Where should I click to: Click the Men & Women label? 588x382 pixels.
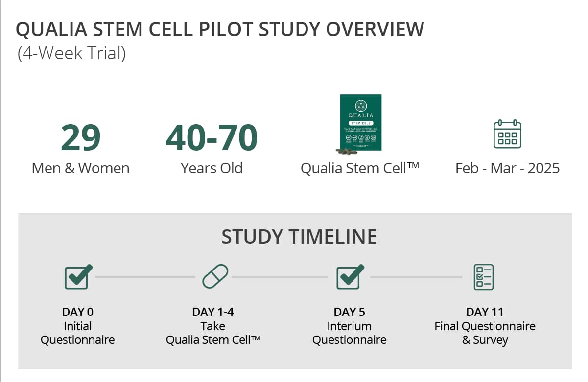point(80,168)
